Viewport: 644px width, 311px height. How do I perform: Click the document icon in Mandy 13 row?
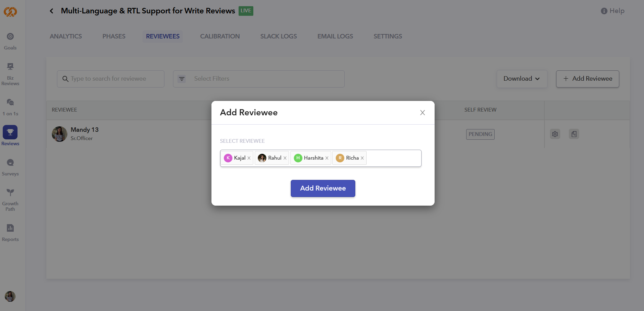pos(574,134)
